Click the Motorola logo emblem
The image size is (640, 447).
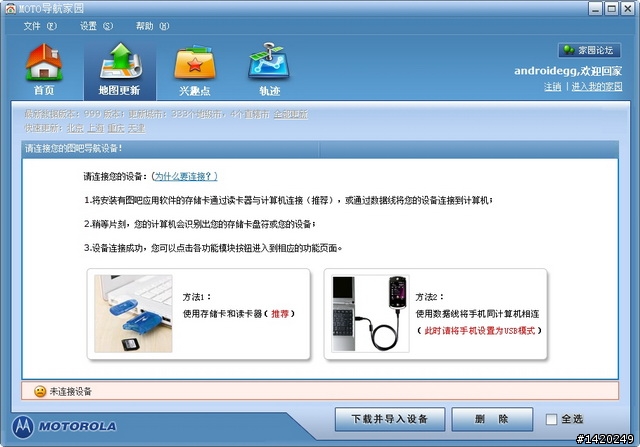tap(23, 427)
